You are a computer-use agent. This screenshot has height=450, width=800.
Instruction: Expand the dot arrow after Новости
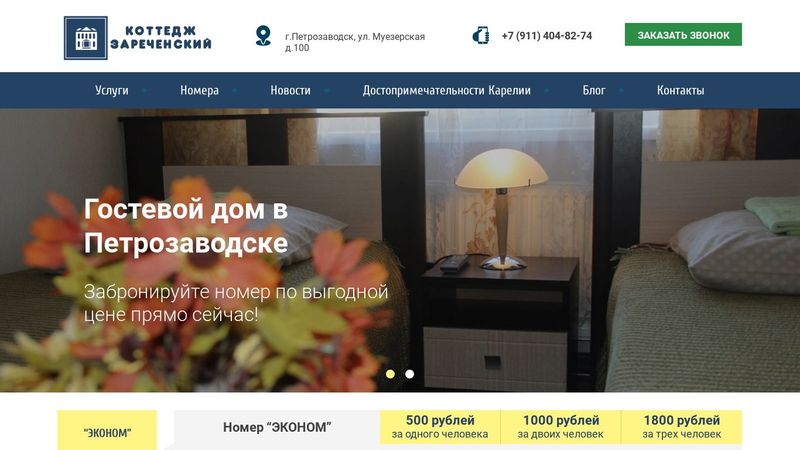327,90
